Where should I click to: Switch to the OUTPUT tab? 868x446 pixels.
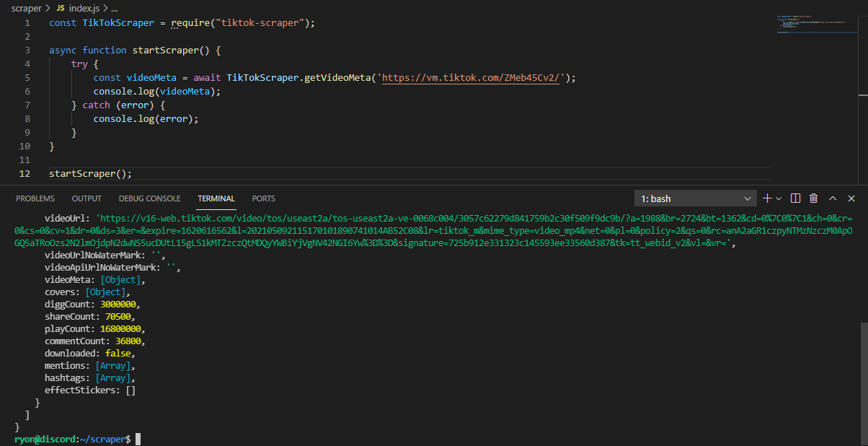pyautogui.click(x=87, y=198)
